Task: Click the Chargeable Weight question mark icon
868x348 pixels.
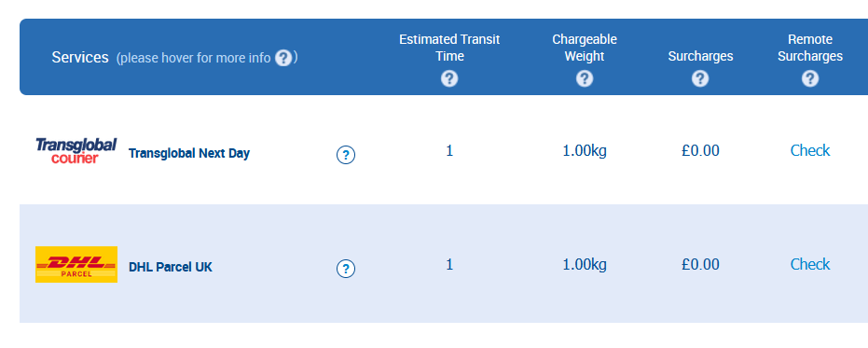Action: tap(584, 78)
